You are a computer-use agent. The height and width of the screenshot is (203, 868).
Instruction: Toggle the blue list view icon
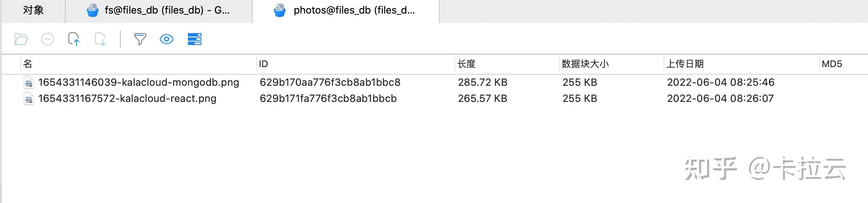(195, 39)
